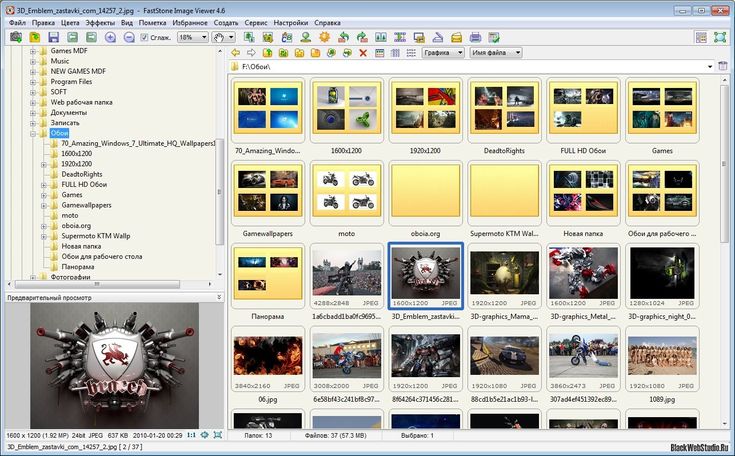Image resolution: width=735 pixels, height=456 pixels.
Task: Click the camera acquire image icon
Action: [16, 37]
